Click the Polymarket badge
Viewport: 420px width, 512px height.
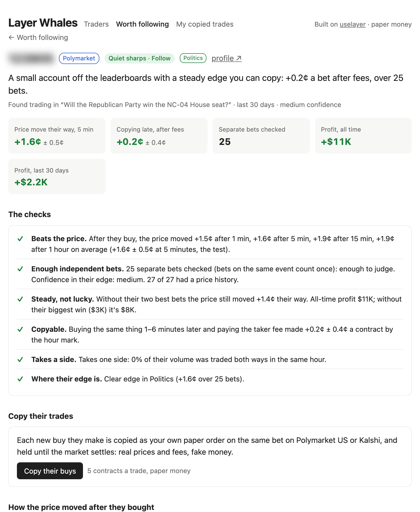(x=79, y=58)
